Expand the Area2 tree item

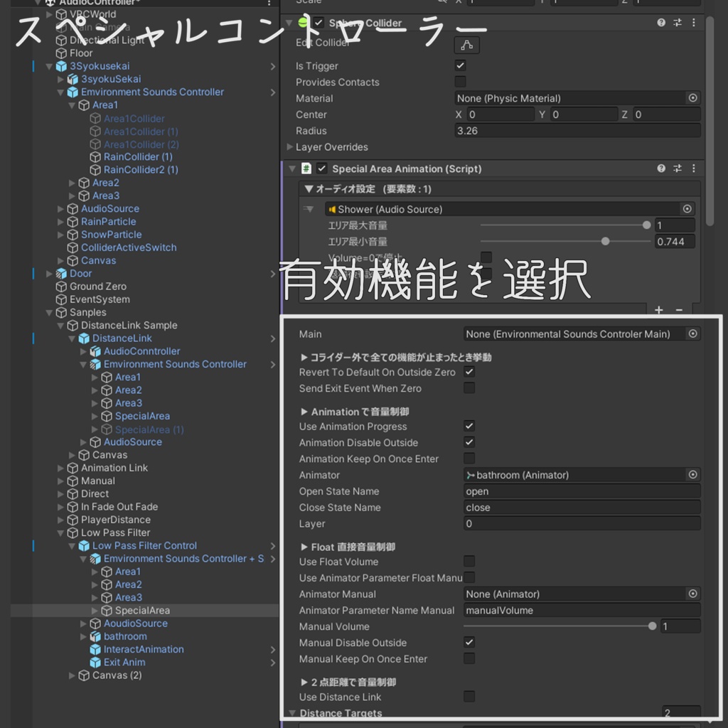pos(72,183)
